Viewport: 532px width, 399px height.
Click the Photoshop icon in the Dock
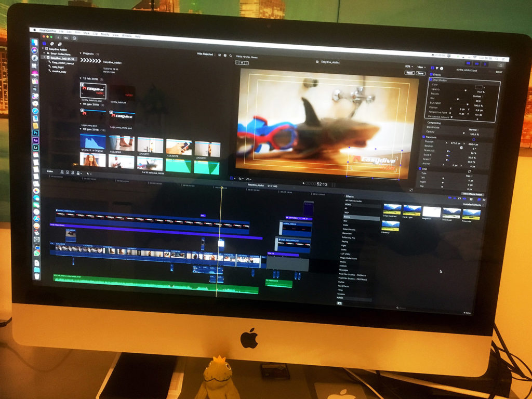(35, 133)
